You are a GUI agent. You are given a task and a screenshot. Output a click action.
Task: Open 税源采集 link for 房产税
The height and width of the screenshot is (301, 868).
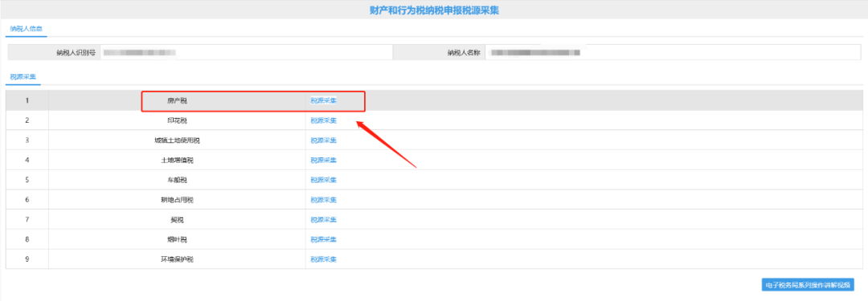(x=323, y=100)
